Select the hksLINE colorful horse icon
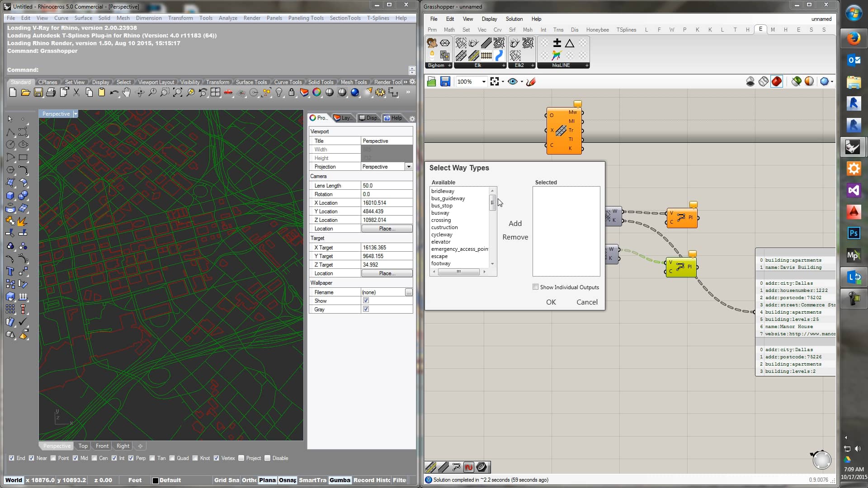 coord(556,56)
